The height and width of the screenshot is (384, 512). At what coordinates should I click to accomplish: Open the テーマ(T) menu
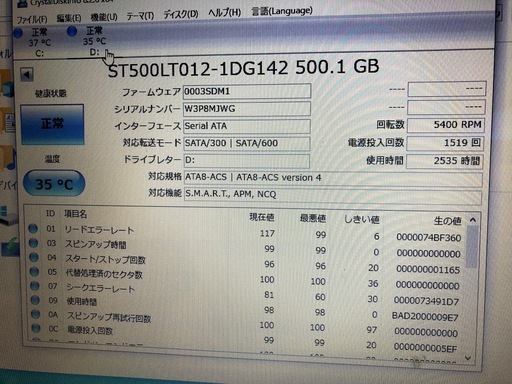coord(140,15)
